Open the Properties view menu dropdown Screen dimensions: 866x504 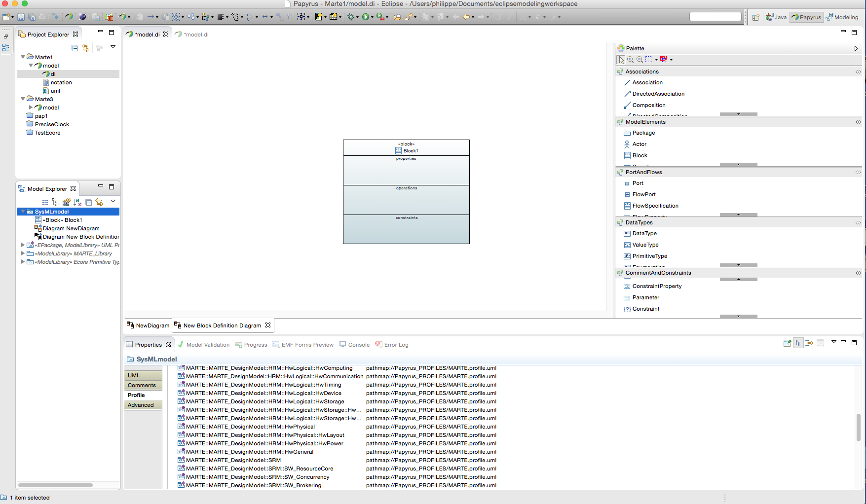click(x=833, y=341)
